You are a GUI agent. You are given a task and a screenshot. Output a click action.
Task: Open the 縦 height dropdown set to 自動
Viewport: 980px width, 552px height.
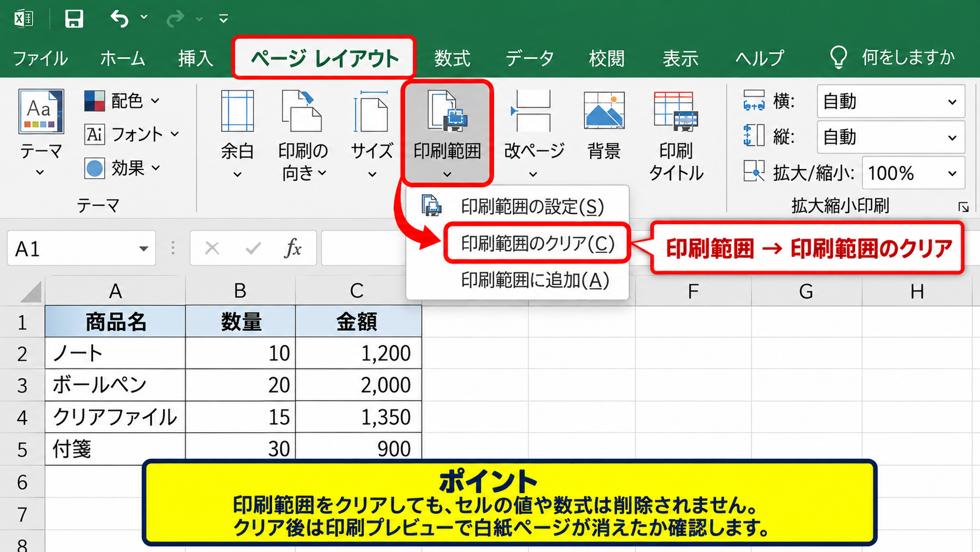click(890, 137)
